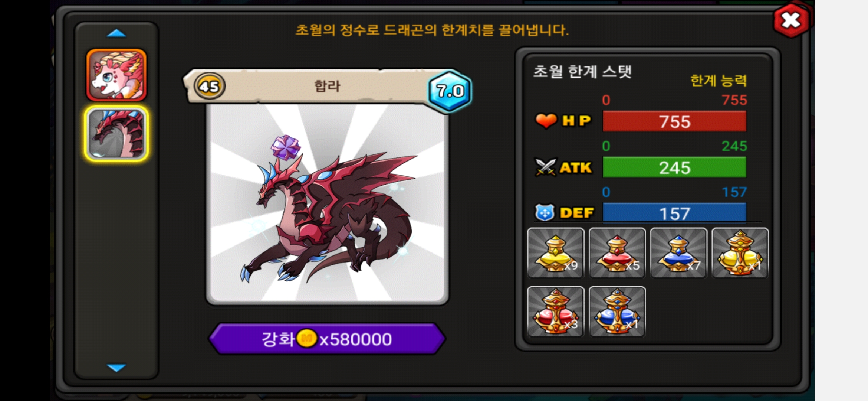Viewport: 868px width, 401px height.
Task: Click the level 45 gold badge
Action: coord(210,87)
